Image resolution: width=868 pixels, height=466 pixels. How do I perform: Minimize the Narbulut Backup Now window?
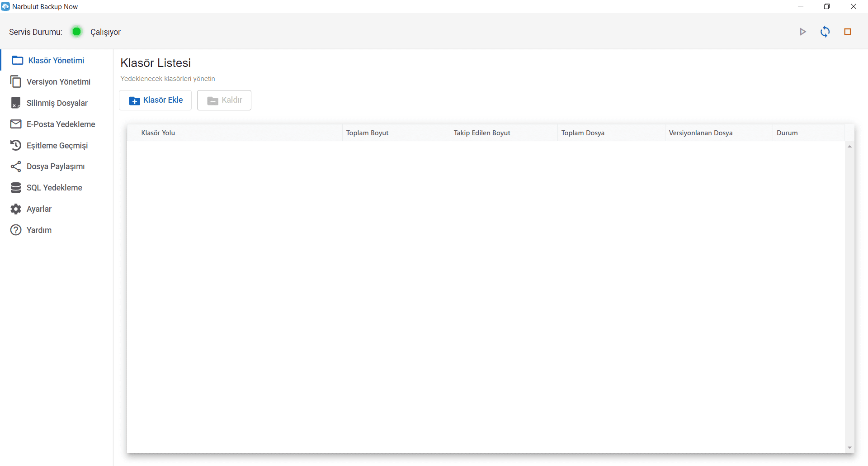[x=801, y=6]
